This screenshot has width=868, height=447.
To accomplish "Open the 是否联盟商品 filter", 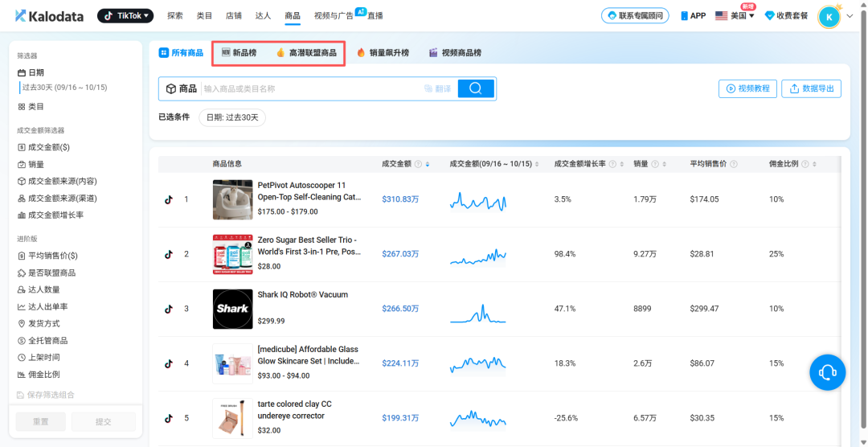I will pos(47,273).
